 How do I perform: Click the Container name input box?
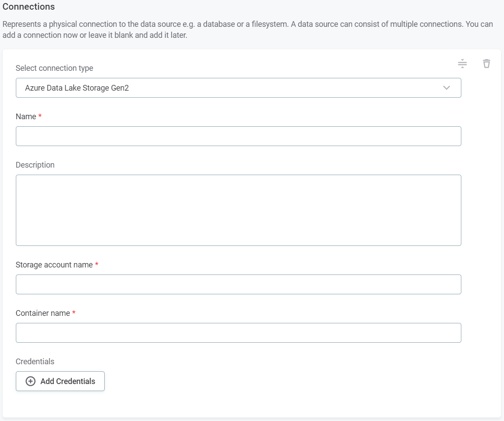238,333
